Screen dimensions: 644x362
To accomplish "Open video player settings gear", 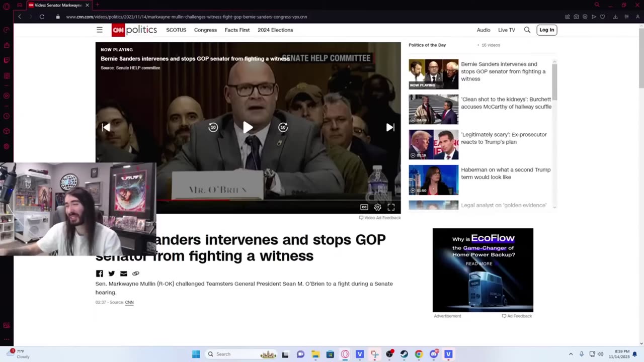I will [377, 207].
